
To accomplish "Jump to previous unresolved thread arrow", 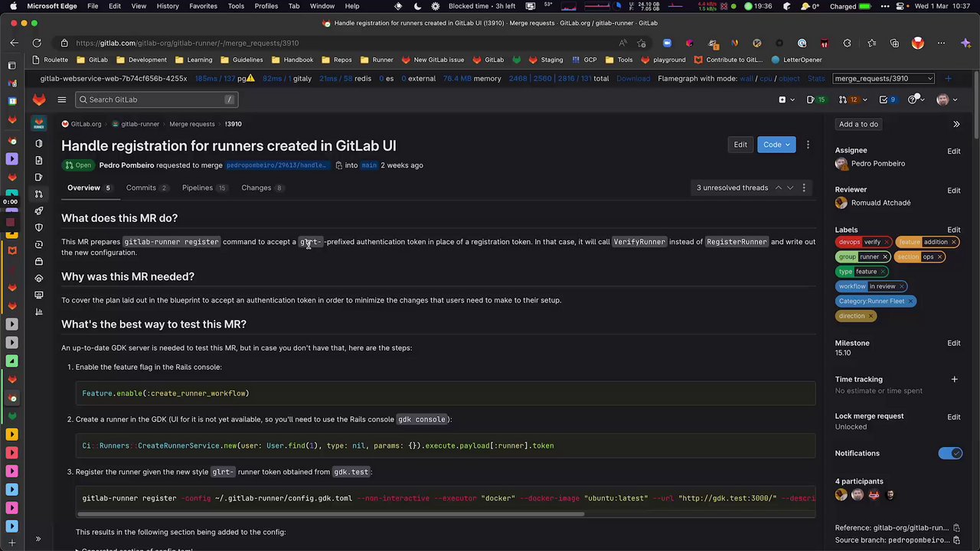I will pos(778,187).
